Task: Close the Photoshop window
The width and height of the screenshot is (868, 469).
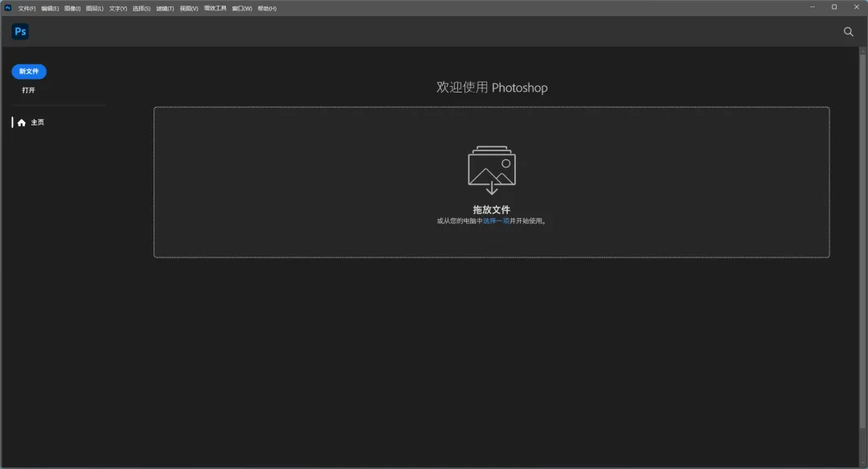Action: 857,7
